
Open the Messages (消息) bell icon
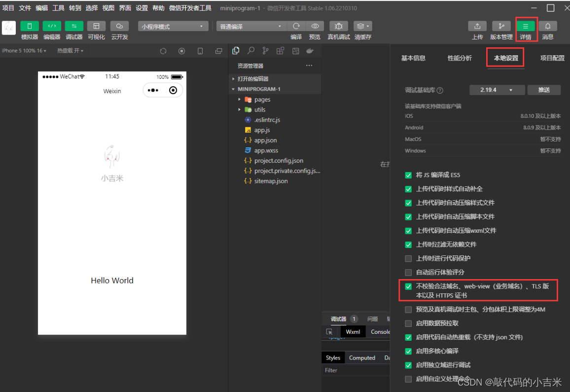click(547, 26)
